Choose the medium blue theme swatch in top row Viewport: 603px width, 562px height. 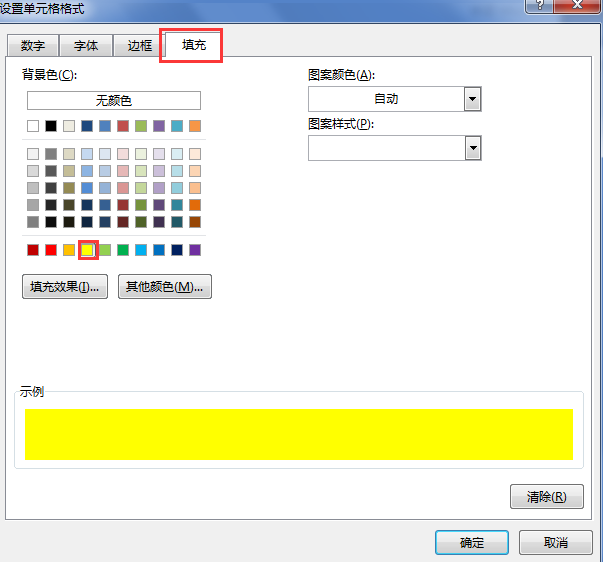[x=105, y=126]
